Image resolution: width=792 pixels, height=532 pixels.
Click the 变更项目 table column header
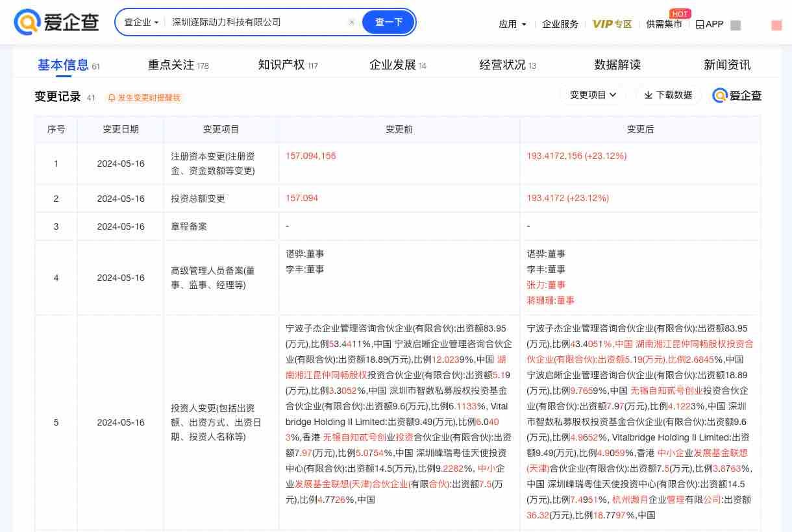pos(221,129)
